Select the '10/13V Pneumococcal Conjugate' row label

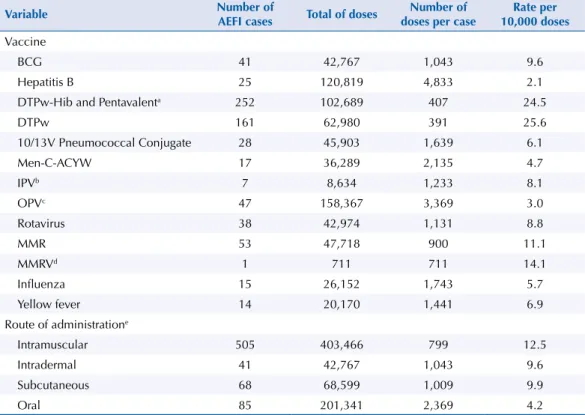pyautogui.click(x=104, y=143)
